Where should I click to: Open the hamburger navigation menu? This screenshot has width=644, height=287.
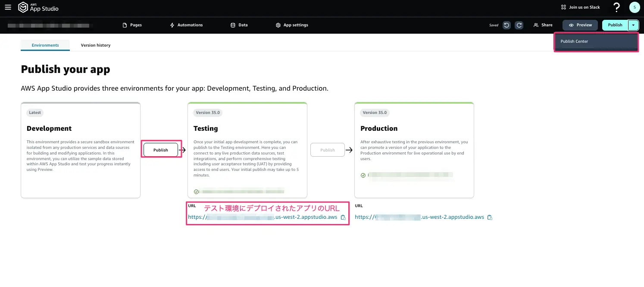pyautogui.click(x=8, y=7)
